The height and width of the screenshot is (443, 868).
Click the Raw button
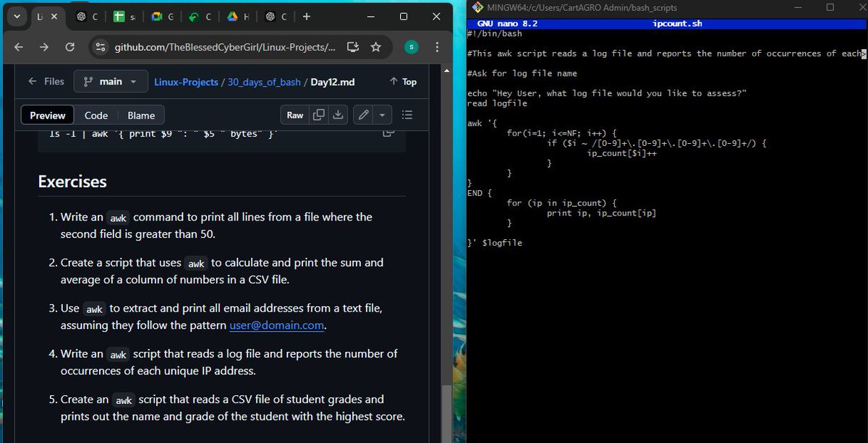pos(294,114)
